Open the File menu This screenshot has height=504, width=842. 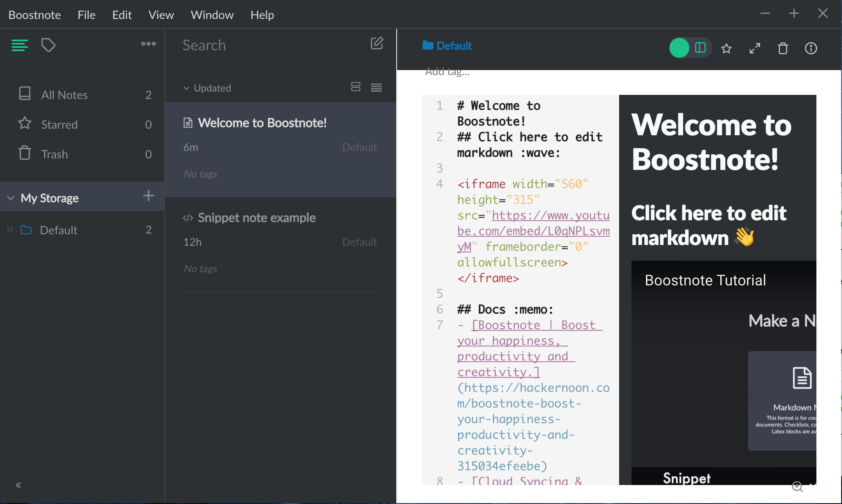[86, 15]
